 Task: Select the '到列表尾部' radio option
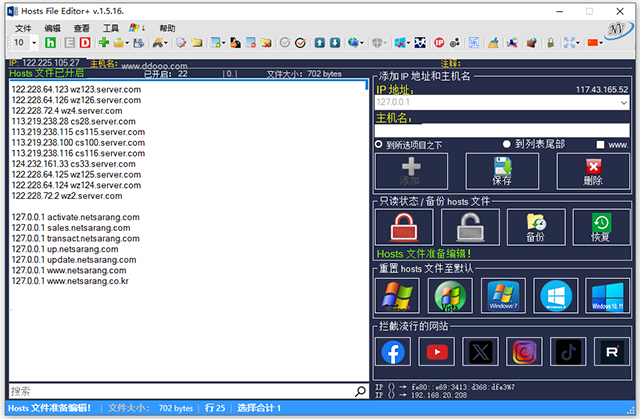(x=507, y=144)
